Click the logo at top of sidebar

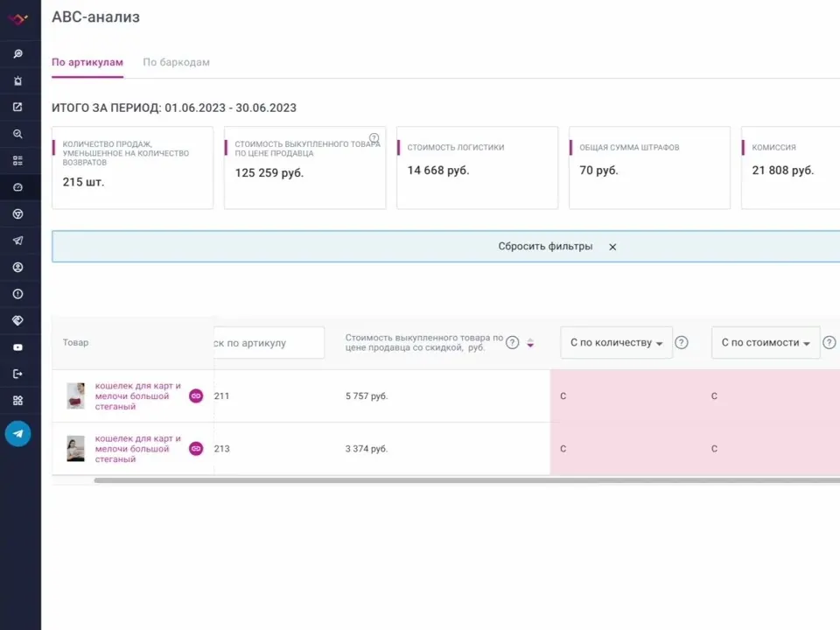click(x=17, y=20)
